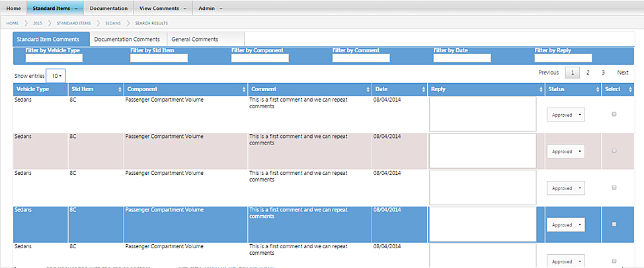Viewport: 644px width, 268px height.
Task: Select checkbox in highlighted blue row
Action: (614, 224)
